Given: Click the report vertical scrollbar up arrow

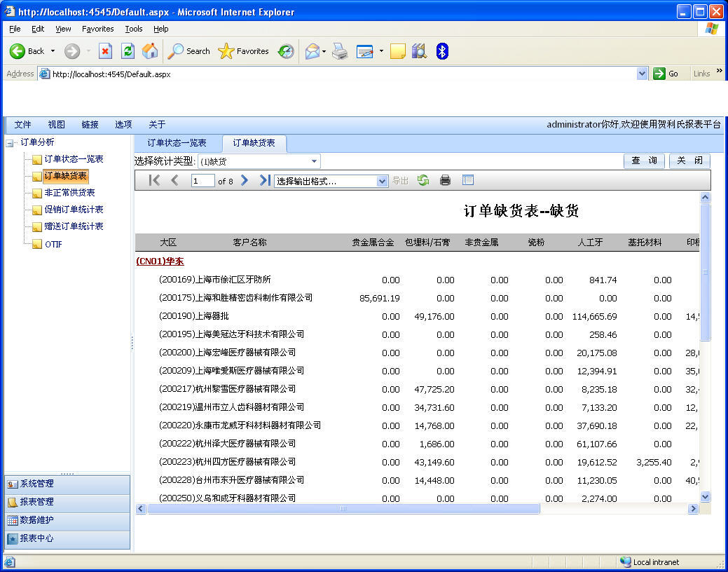Looking at the screenshot, I should click(706, 198).
